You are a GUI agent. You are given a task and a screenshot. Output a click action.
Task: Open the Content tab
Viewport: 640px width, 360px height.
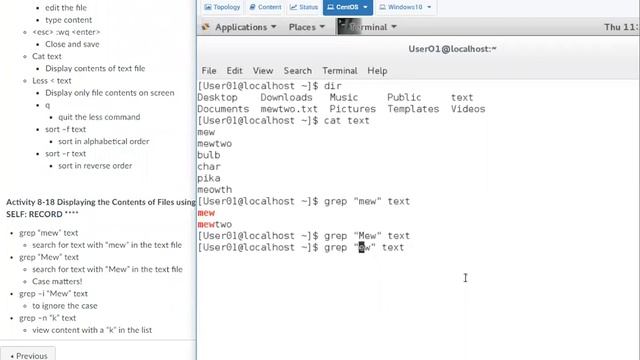coord(265,7)
